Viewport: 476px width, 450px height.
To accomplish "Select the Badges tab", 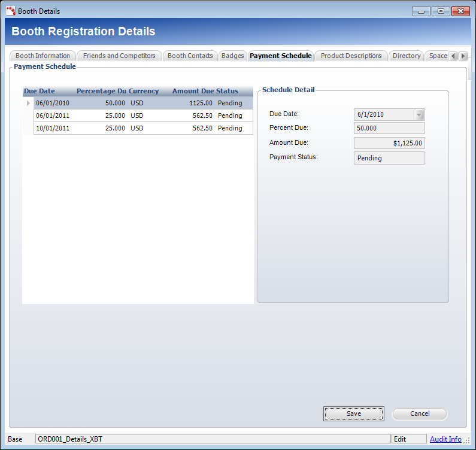I will coord(232,56).
